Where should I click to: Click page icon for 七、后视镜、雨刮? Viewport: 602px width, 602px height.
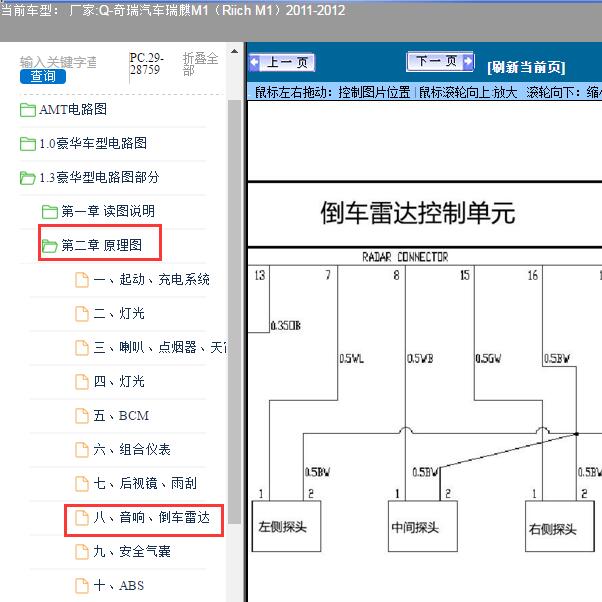(81, 484)
